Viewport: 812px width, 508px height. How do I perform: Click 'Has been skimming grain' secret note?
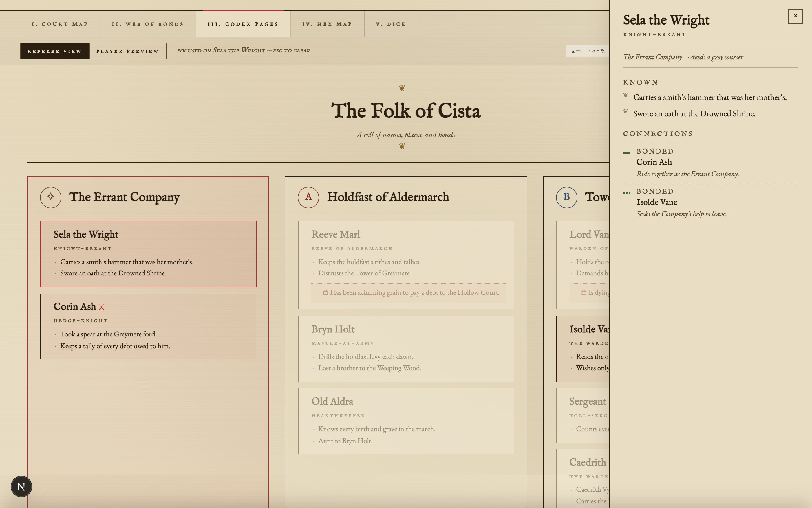click(408, 293)
